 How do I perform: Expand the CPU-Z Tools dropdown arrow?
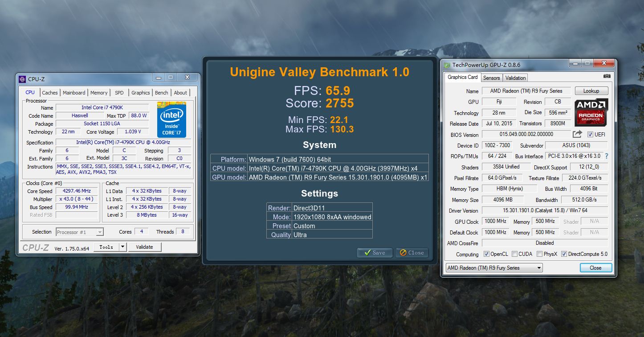[123, 247]
